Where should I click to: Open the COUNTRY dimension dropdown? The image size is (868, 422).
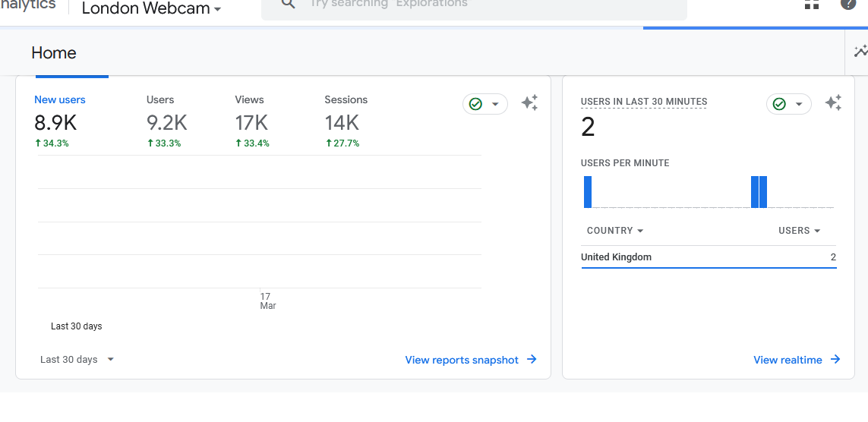(615, 231)
